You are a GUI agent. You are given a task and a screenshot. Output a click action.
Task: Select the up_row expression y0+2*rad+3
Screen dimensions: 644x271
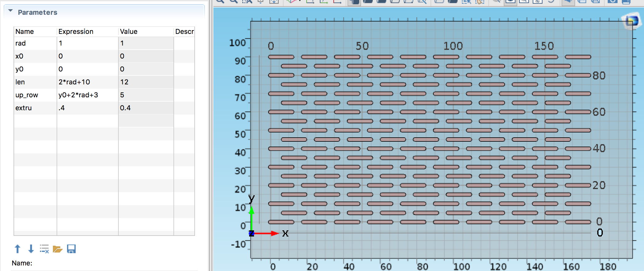pyautogui.click(x=78, y=95)
